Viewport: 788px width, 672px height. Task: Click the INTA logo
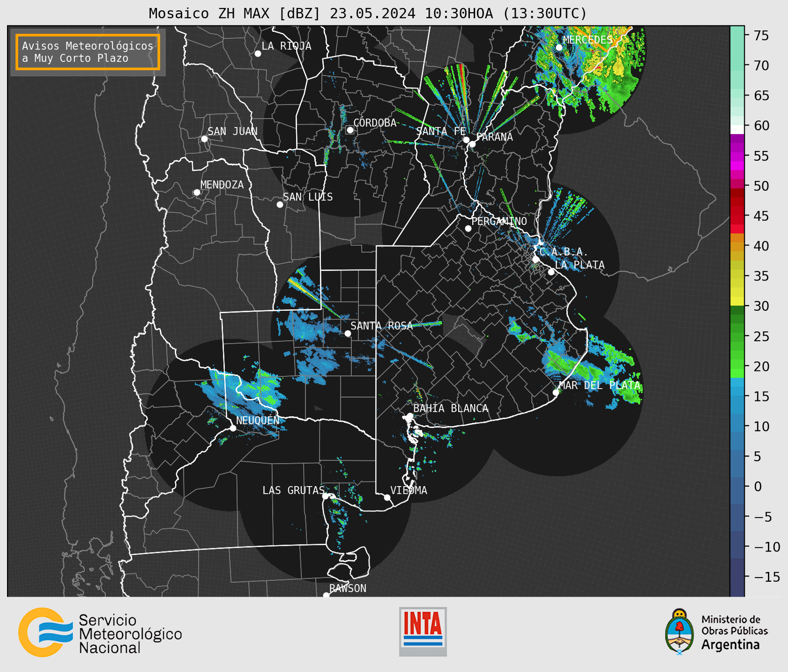coord(423,631)
